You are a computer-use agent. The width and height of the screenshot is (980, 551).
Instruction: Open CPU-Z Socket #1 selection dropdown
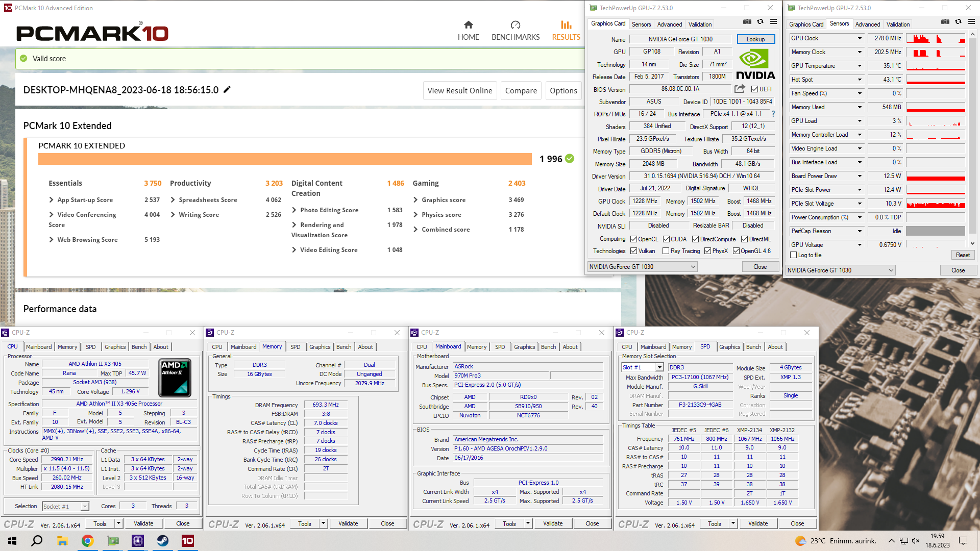pyautogui.click(x=65, y=507)
